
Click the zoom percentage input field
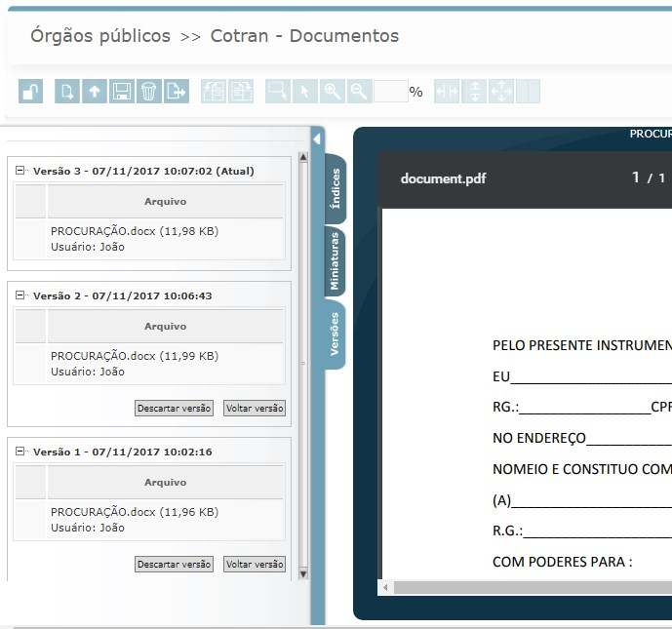(x=390, y=92)
